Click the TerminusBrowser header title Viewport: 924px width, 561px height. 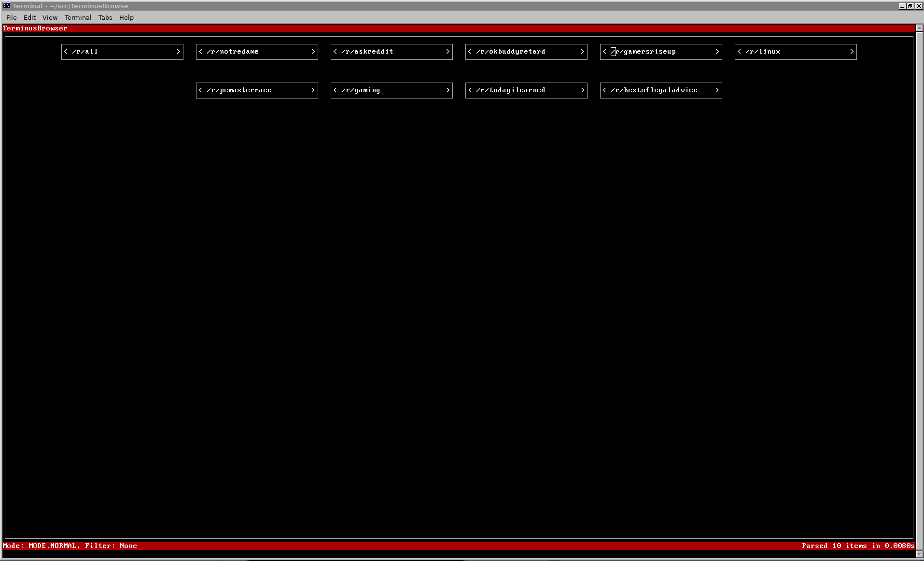coord(35,28)
